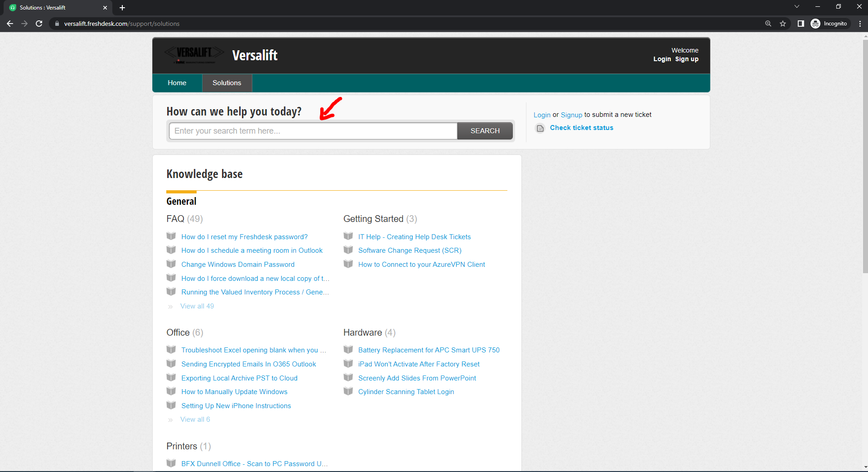Open How do I reset my Freshdesk password
Image resolution: width=868 pixels, height=472 pixels.
coord(244,237)
